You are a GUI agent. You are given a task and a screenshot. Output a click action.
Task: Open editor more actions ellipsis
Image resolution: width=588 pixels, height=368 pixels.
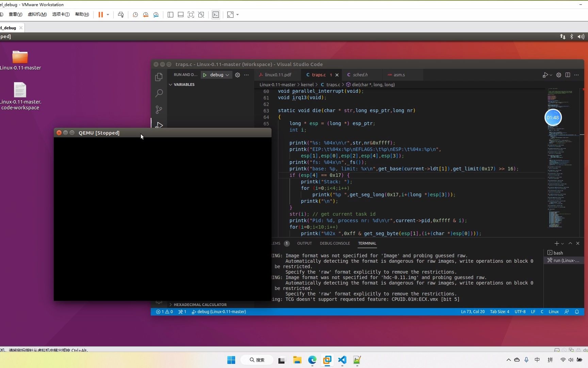(x=576, y=75)
